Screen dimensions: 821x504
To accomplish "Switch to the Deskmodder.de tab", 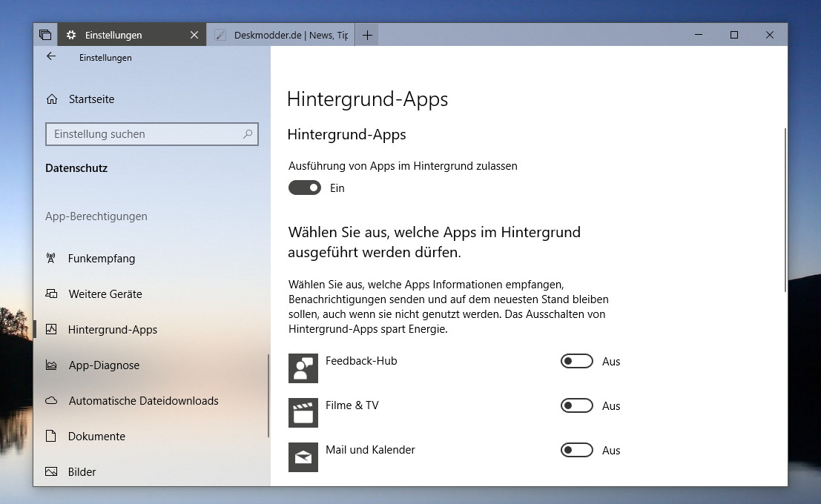I will 281,35.
